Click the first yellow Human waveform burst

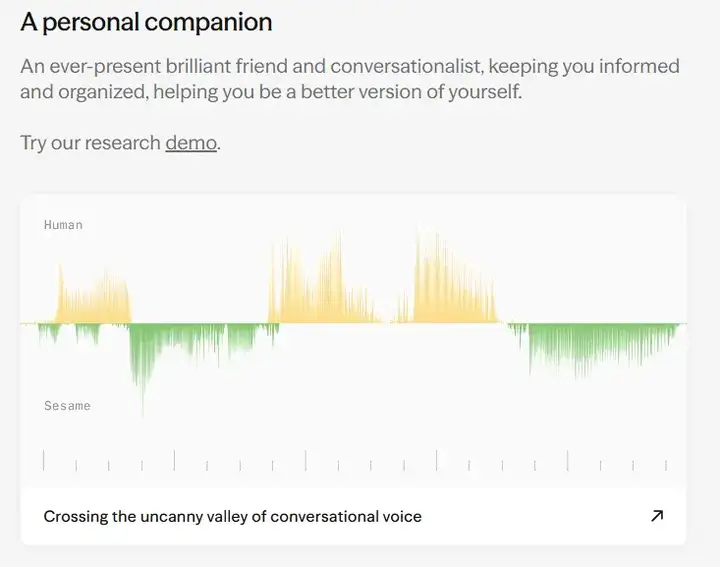pos(94,295)
